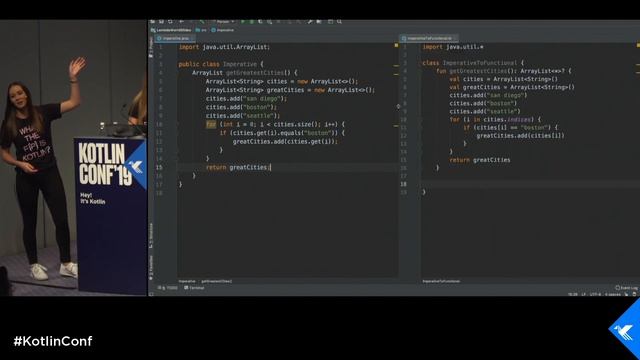The height and width of the screenshot is (360, 640).
Task: Click the Search Everywhere magnifier icon
Action: pos(339,22)
